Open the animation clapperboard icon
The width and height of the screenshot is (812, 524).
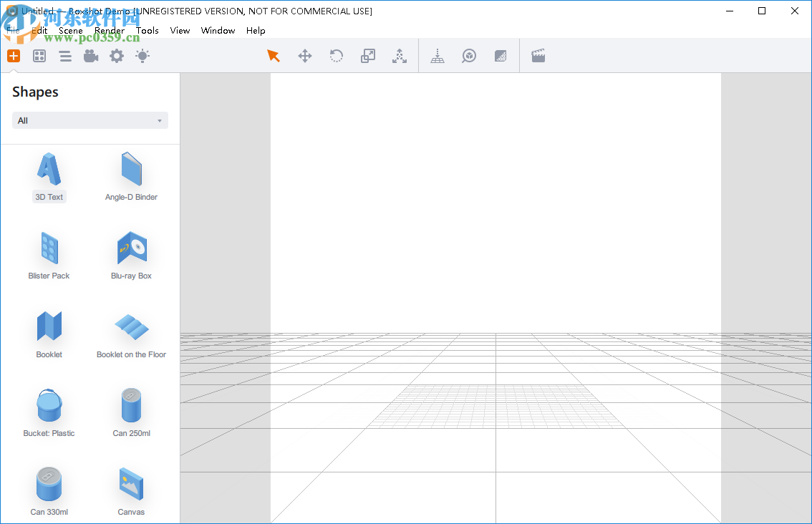click(538, 55)
